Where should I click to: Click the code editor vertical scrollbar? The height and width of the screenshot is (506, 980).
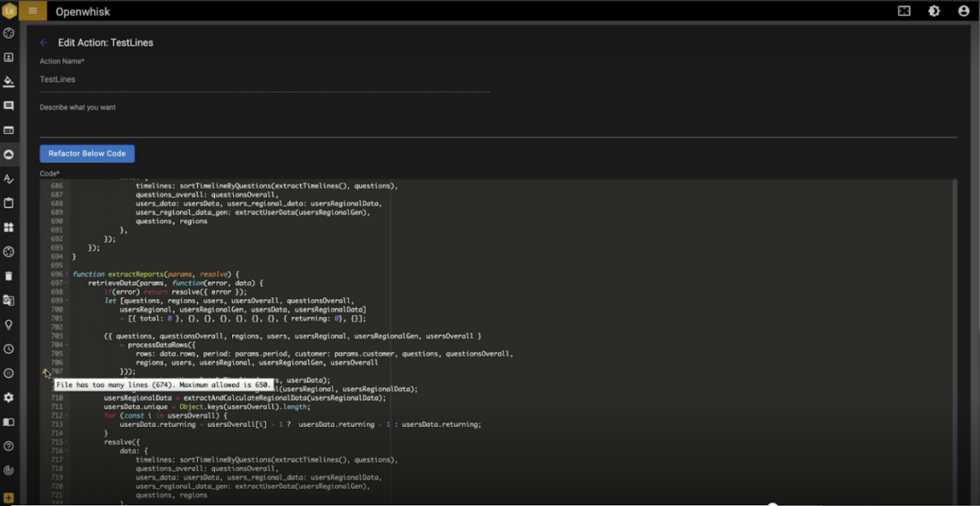pyautogui.click(x=954, y=342)
